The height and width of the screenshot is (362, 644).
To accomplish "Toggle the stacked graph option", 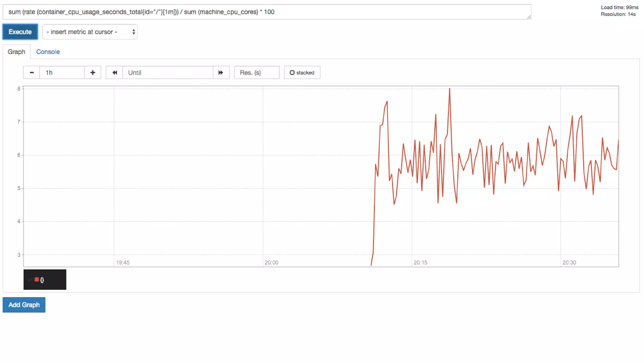I will (x=302, y=73).
